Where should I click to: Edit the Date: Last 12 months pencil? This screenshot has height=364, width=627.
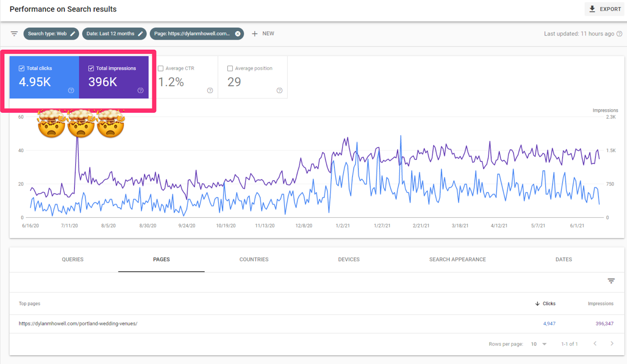tap(140, 34)
